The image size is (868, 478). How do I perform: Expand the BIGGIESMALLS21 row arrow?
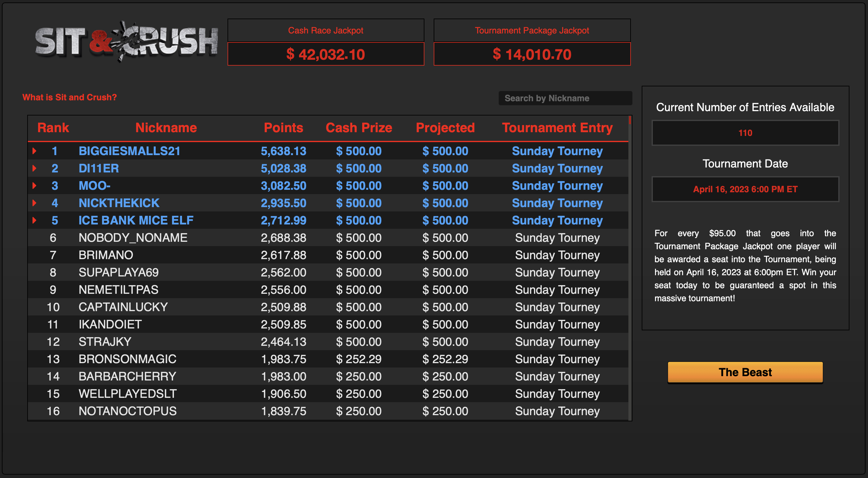point(34,151)
